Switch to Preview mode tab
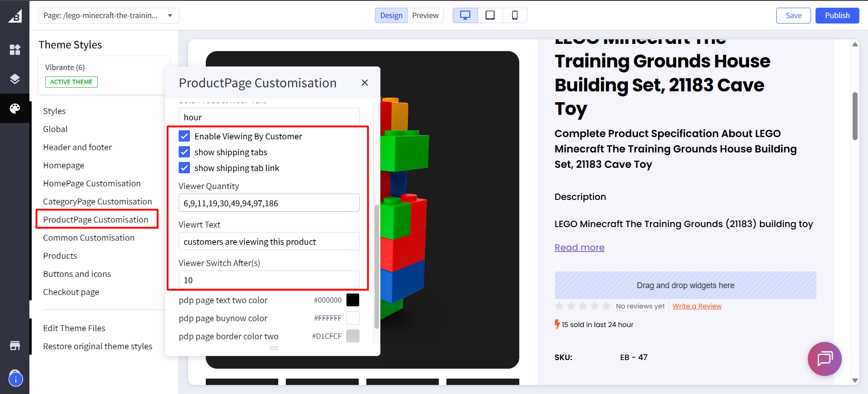This screenshot has height=394, width=868. (425, 15)
